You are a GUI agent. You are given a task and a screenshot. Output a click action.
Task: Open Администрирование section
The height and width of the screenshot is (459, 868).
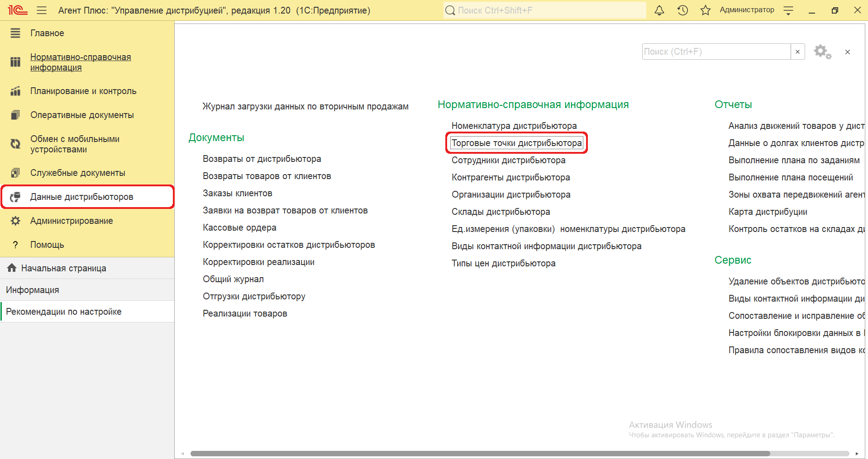point(72,221)
